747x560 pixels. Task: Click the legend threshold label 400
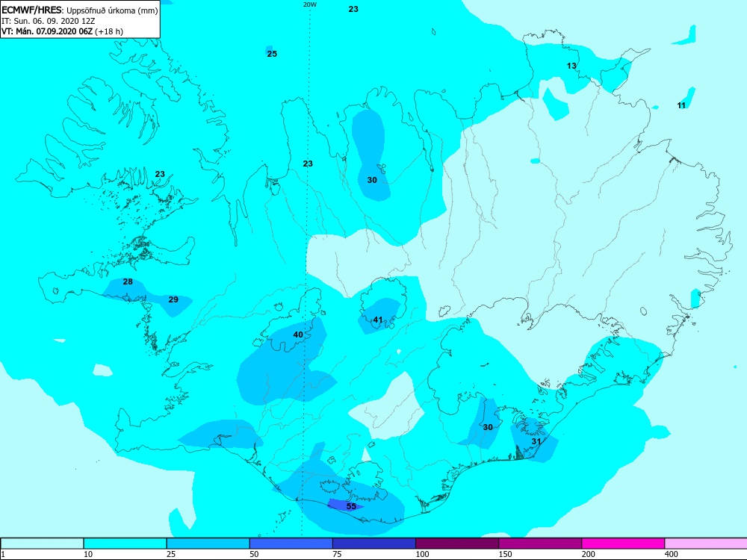pos(672,554)
